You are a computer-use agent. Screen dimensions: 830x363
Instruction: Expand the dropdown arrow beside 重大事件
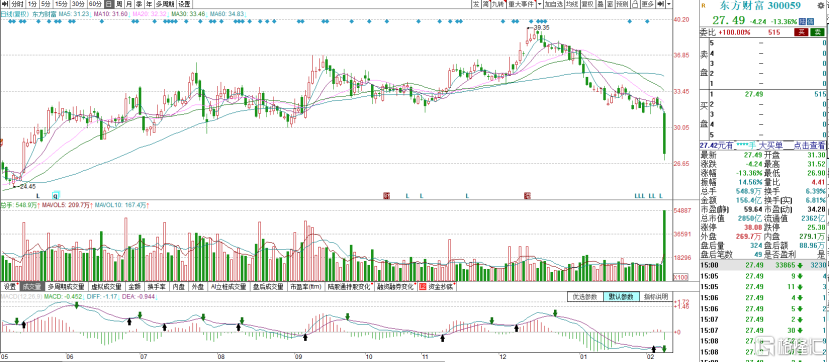tap(539, 4)
